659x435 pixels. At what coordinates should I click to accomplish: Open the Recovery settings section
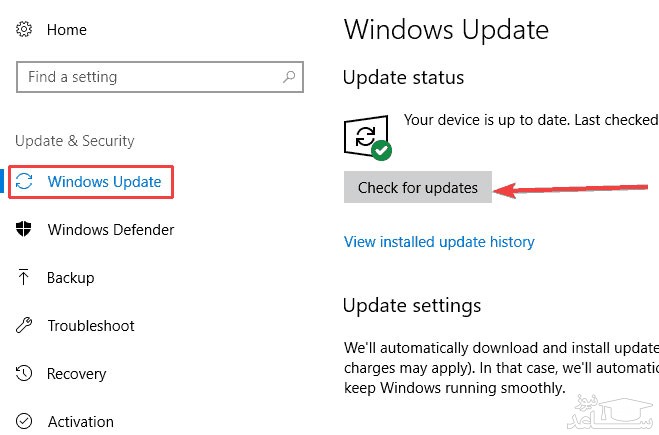click(77, 374)
